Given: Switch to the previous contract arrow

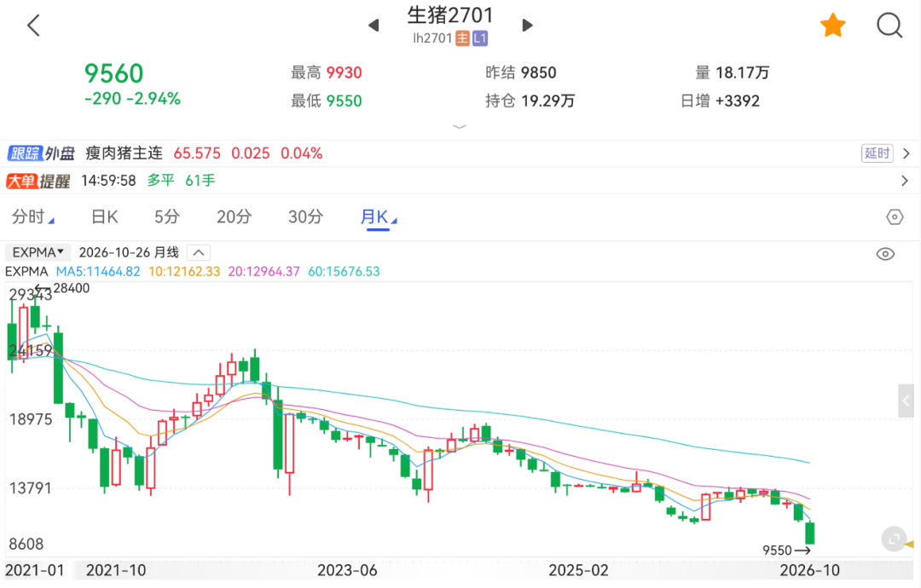Looking at the screenshot, I should point(374,26).
